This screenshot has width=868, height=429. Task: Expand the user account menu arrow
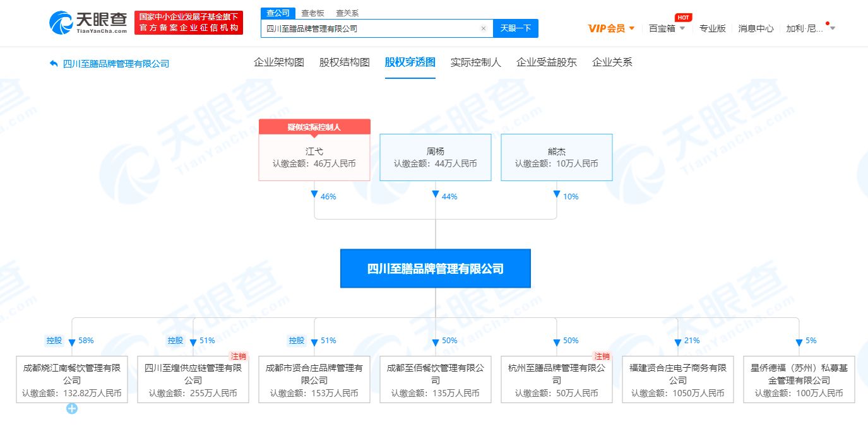click(833, 28)
